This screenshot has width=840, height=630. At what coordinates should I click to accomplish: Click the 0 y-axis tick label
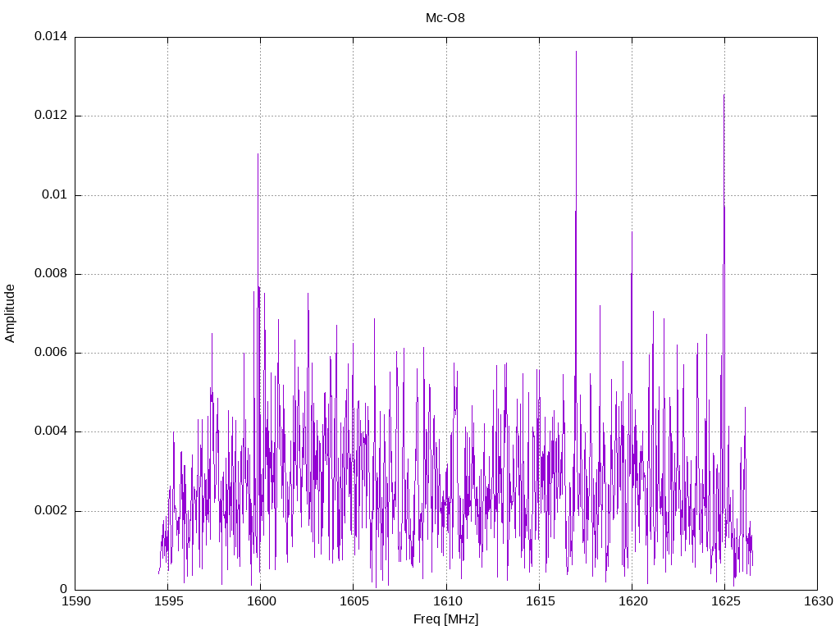(x=64, y=589)
